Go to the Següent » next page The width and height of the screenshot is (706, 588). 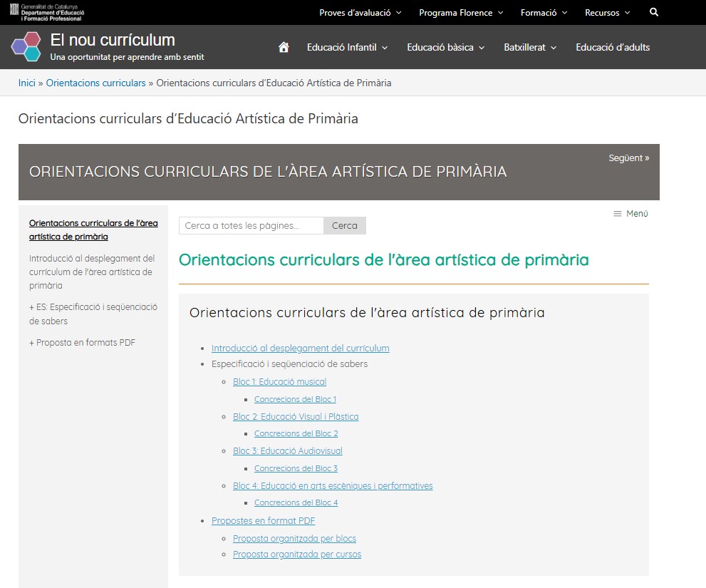pos(628,158)
